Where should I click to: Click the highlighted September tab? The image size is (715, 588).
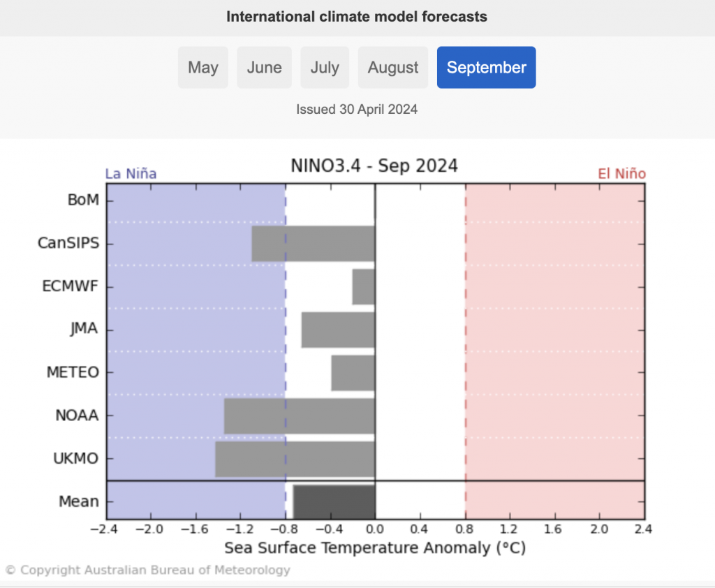[x=486, y=68]
